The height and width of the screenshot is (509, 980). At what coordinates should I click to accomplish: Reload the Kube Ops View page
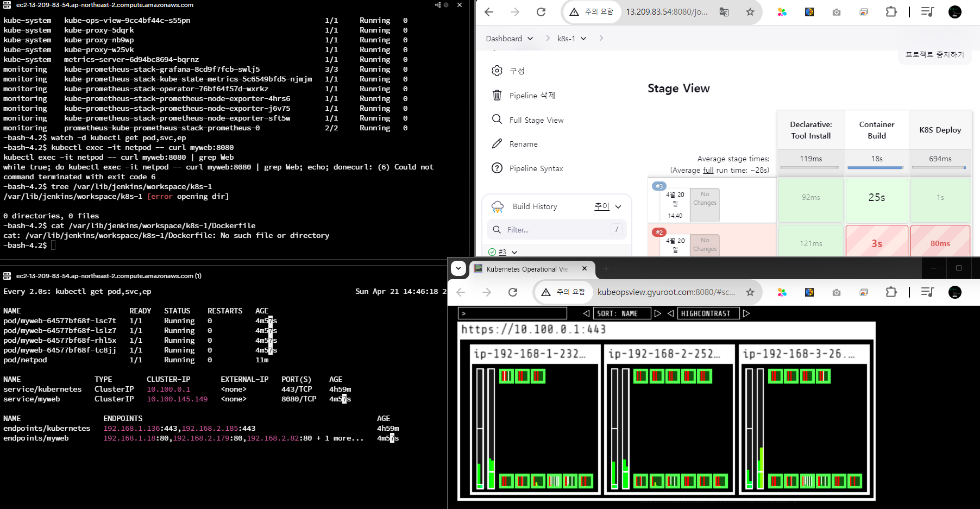[x=513, y=292]
